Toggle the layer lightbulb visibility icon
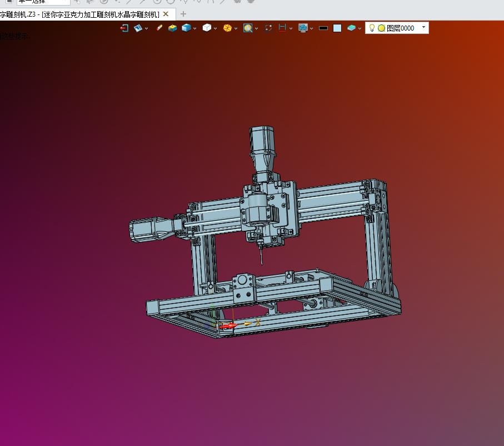The height and width of the screenshot is (446, 504). tap(372, 28)
